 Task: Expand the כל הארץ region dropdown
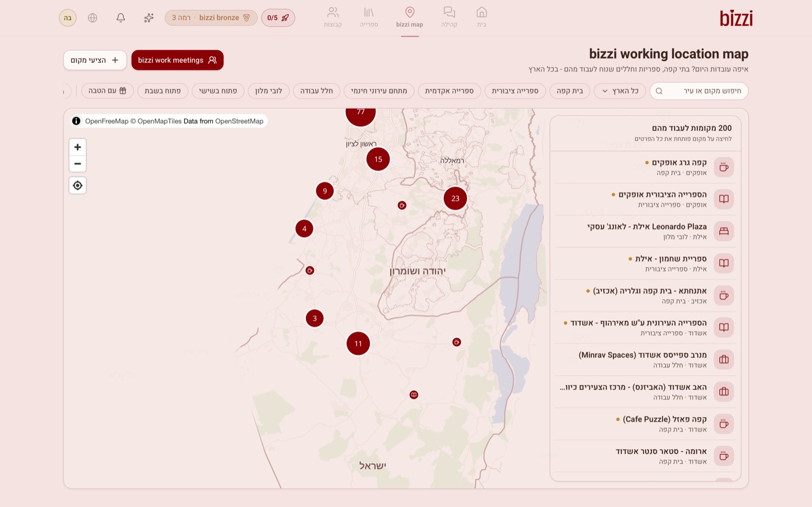[x=620, y=91]
